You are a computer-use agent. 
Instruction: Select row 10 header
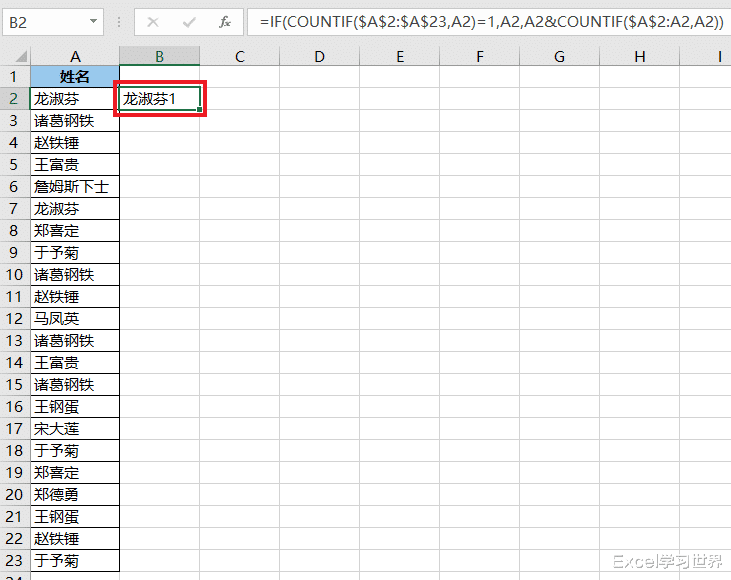tap(14, 275)
